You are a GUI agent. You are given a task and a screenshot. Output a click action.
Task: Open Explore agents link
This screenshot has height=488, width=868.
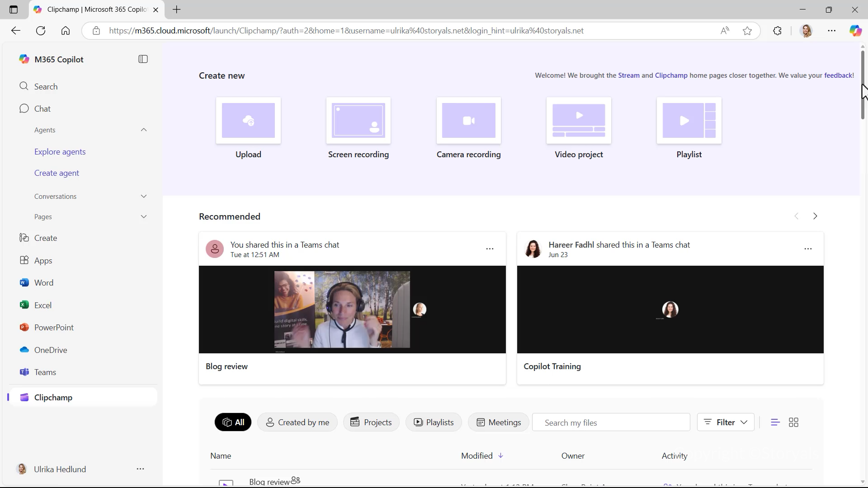(60, 151)
